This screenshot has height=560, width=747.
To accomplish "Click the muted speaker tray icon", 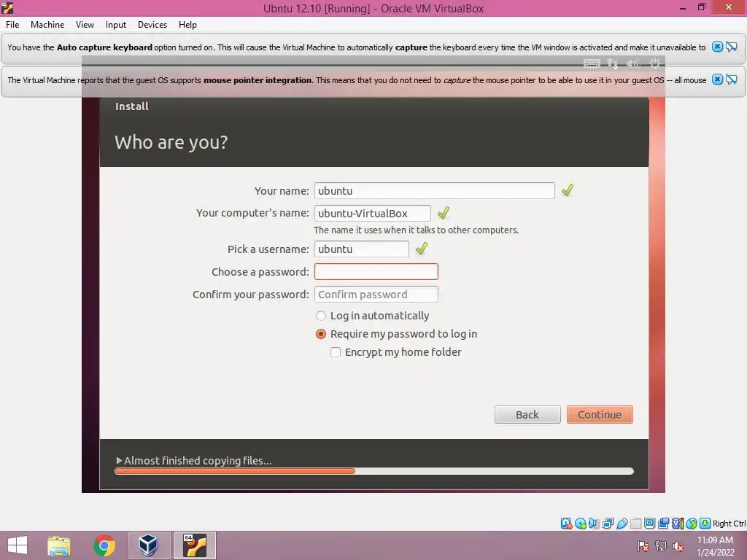I will (678, 546).
